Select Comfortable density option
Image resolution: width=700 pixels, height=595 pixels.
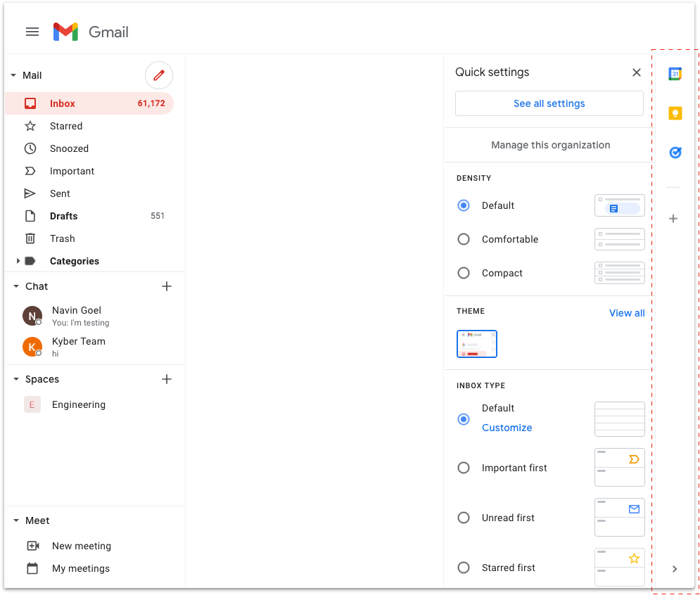pyautogui.click(x=464, y=239)
